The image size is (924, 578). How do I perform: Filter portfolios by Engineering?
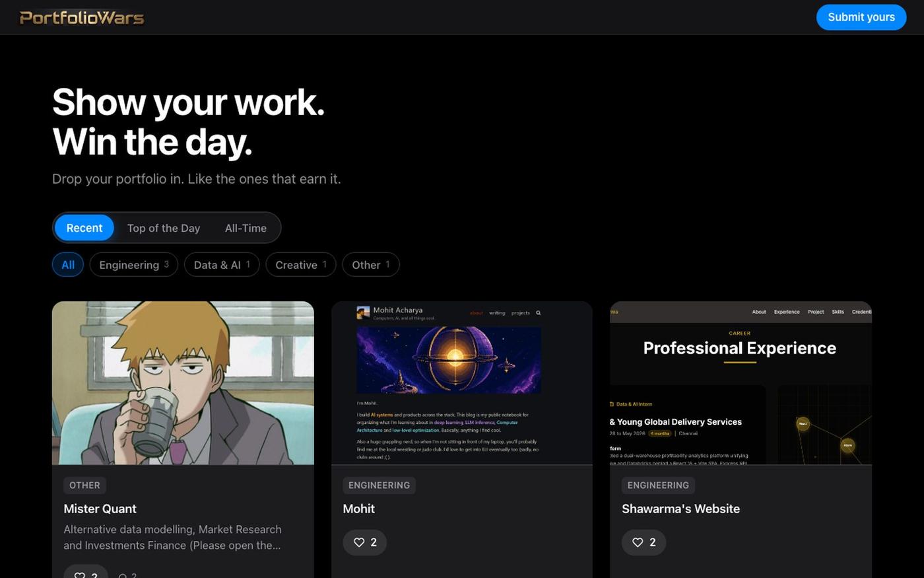point(134,265)
